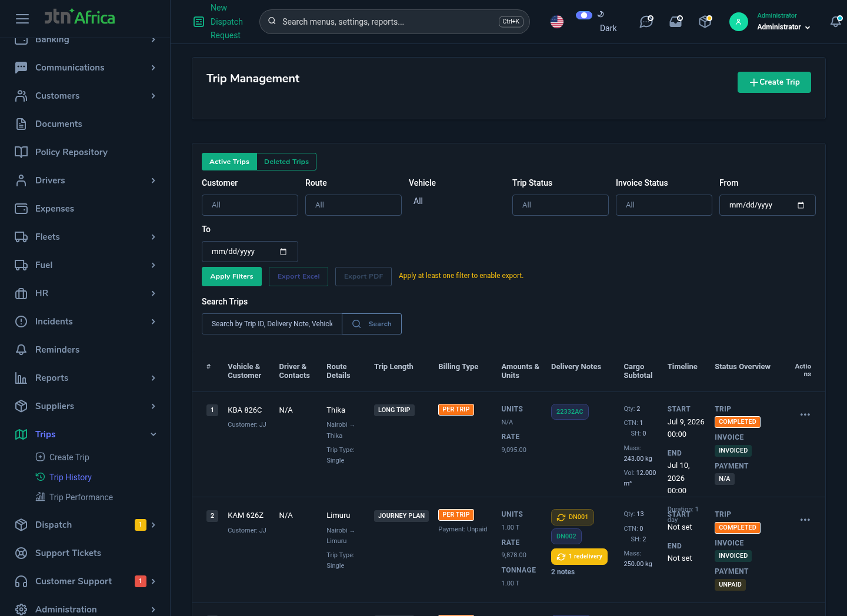The height and width of the screenshot is (616, 847).
Task: Toggle the Dark mode switch
Action: click(583, 15)
